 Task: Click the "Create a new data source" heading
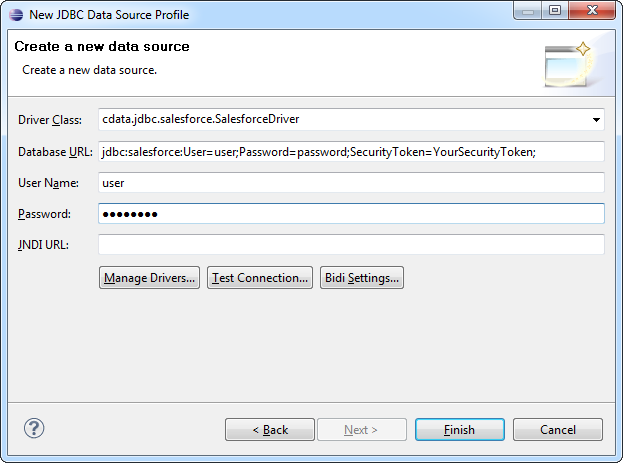[x=102, y=47]
